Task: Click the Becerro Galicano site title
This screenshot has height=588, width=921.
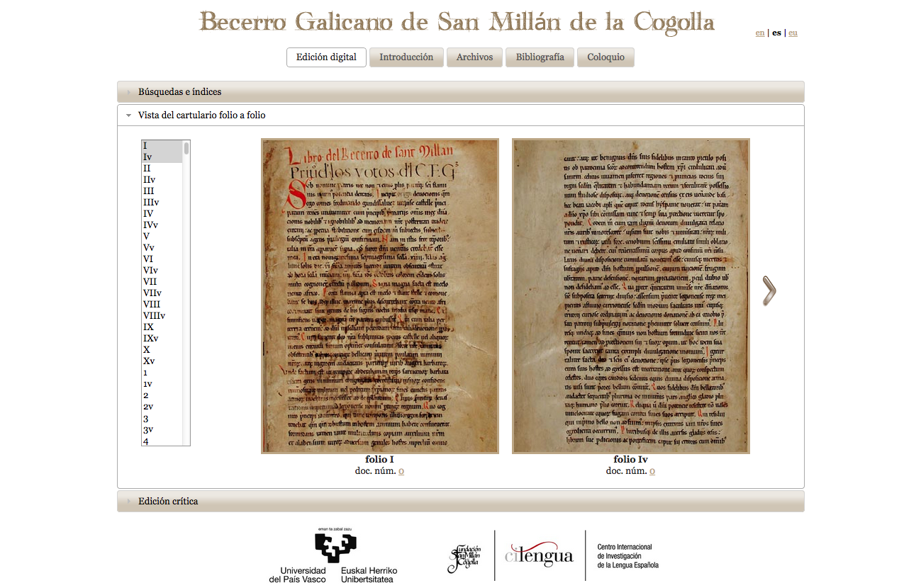Action: click(x=457, y=22)
